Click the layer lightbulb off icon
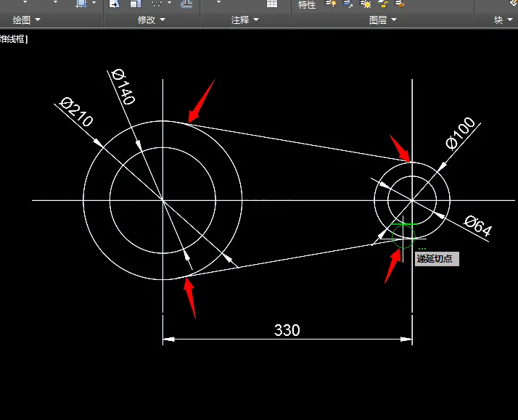 [330, 4]
